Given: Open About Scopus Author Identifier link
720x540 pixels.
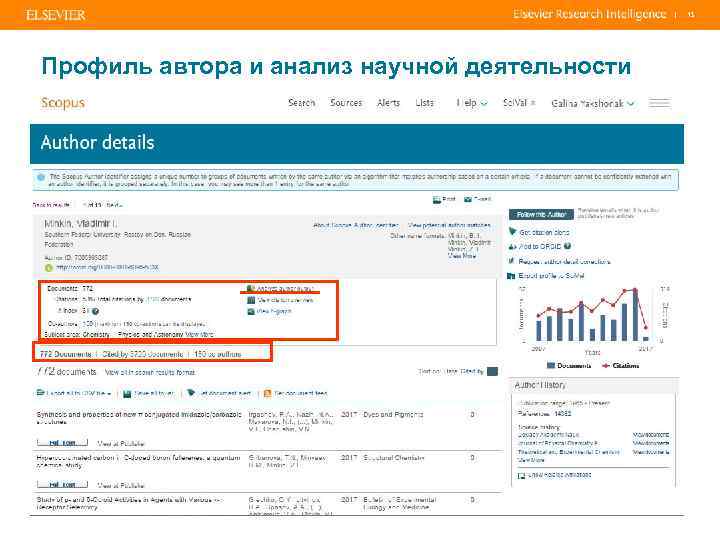Looking at the screenshot, I should tap(356, 225).
